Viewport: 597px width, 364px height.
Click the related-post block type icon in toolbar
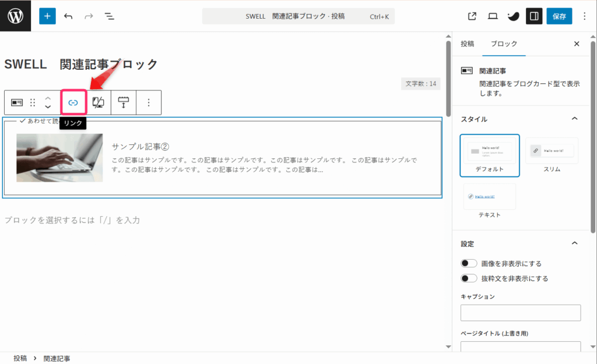point(17,103)
